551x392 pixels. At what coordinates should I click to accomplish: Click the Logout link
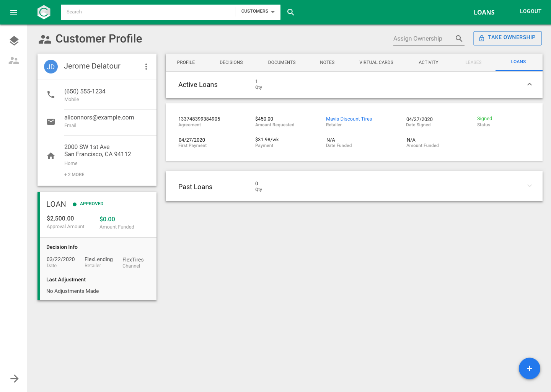(x=530, y=11)
